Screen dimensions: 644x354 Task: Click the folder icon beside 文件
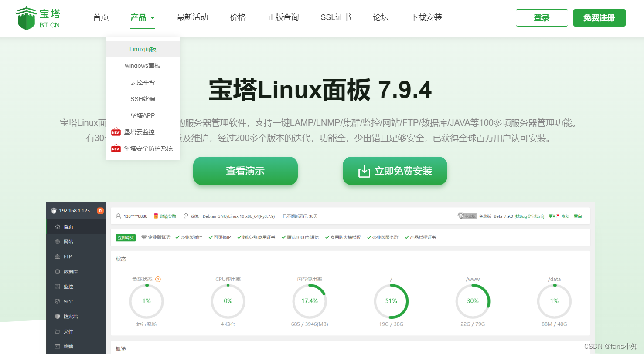58,331
